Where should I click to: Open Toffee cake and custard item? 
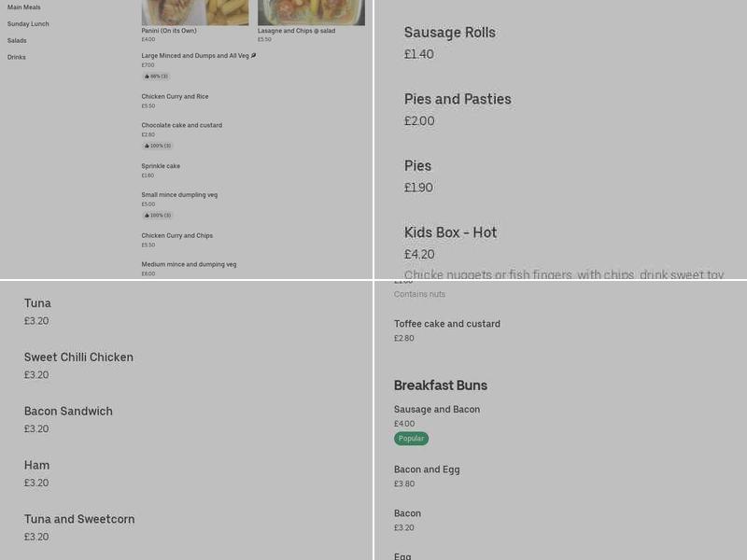(x=446, y=324)
